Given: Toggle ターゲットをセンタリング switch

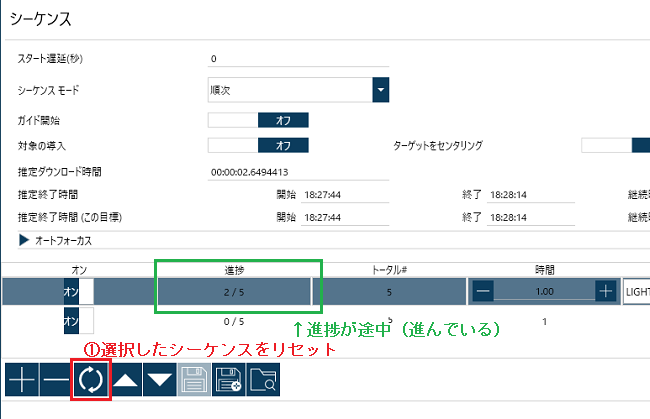Looking at the screenshot, I should coord(616,145).
